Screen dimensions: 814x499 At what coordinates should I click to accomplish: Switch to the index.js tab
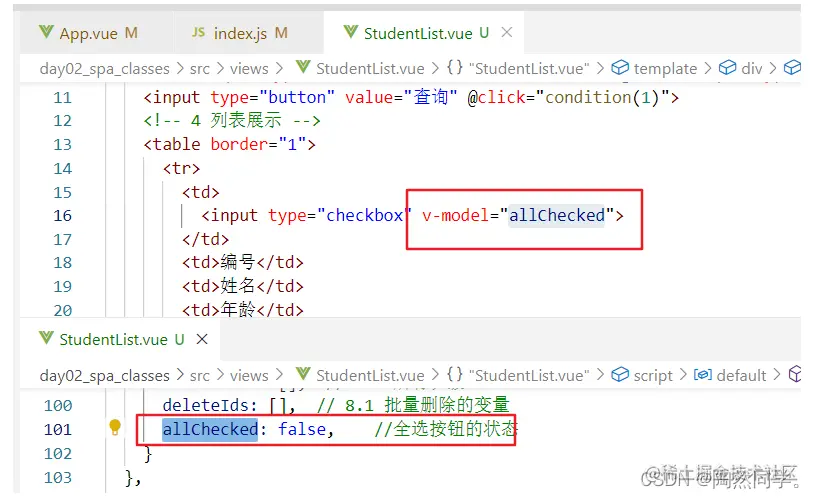click(x=248, y=33)
